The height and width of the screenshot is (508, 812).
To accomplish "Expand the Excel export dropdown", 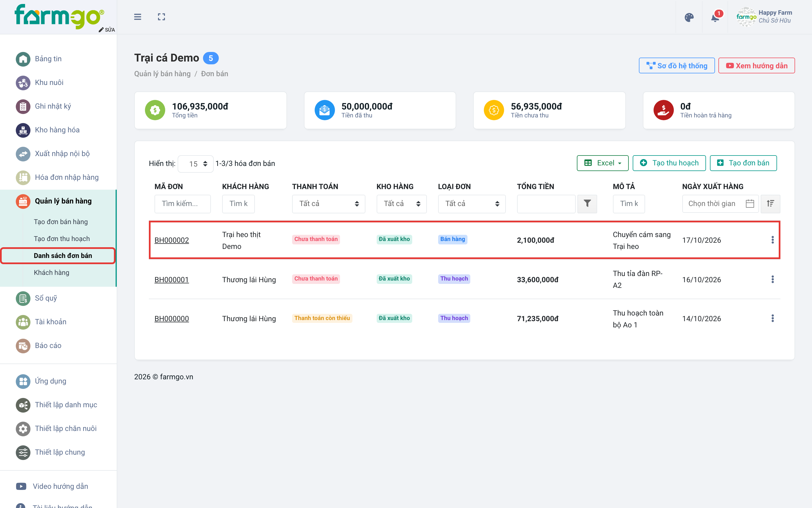I will coord(603,163).
